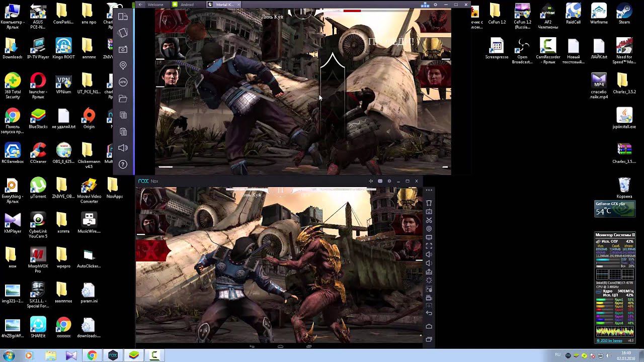
Task: Switch to the Welcome tab in BlueStacks
Action: pos(155,5)
